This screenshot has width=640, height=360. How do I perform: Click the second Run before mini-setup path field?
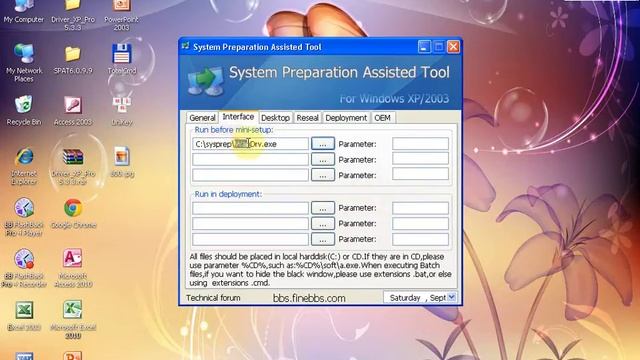coord(250,159)
